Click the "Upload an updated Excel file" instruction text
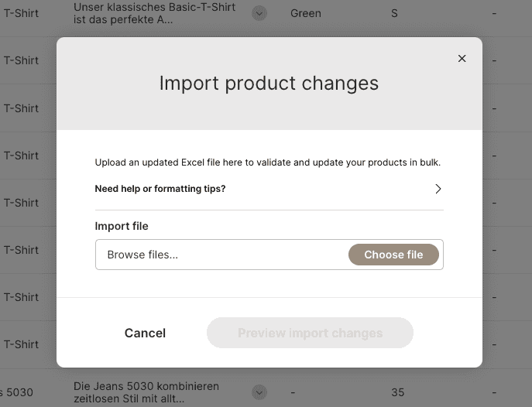 (268, 162)
